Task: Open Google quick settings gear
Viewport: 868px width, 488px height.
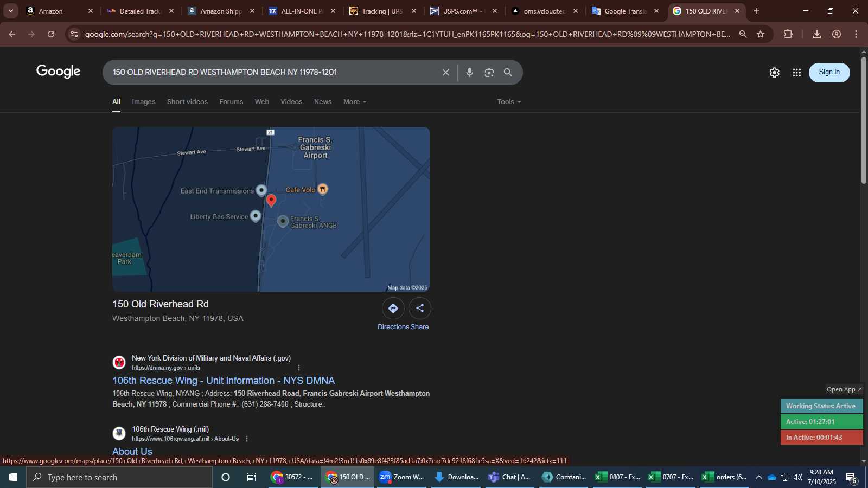Action: click(774, 73)
